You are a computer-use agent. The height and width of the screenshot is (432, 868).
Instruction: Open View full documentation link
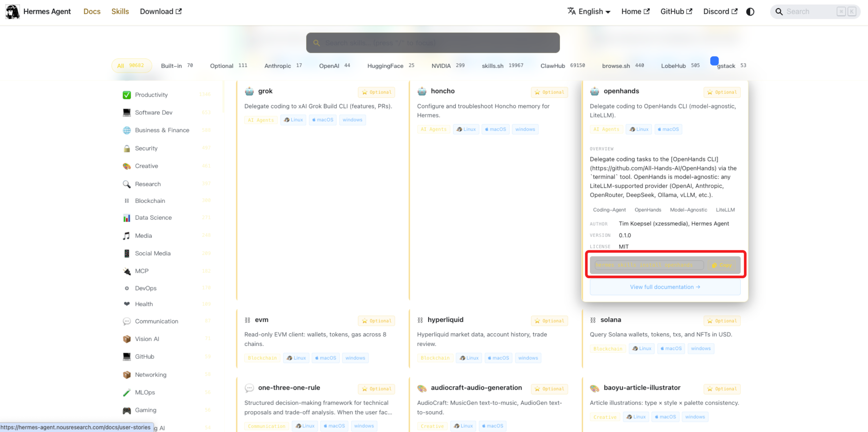(665, 287)
